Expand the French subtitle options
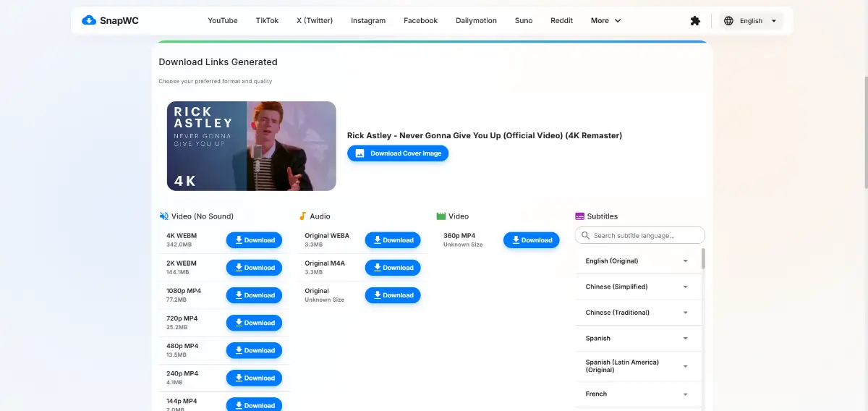 685,394
